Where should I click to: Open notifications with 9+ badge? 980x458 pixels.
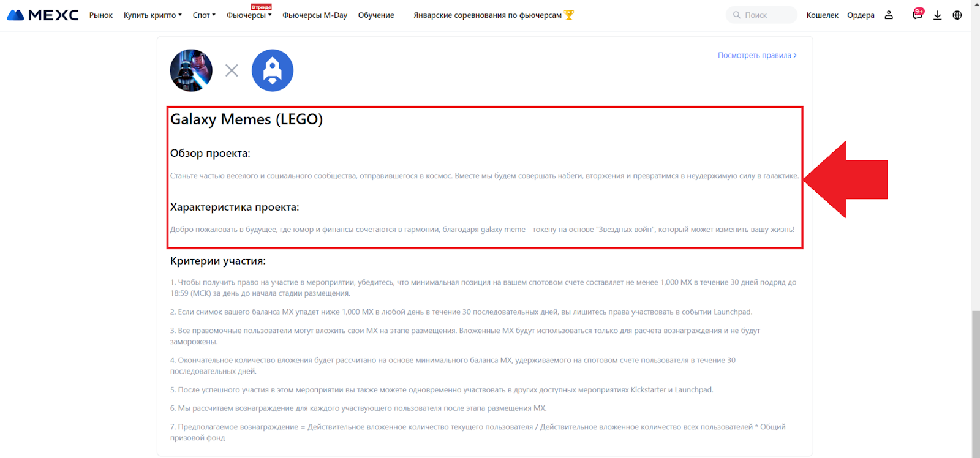tap(918, 14)
